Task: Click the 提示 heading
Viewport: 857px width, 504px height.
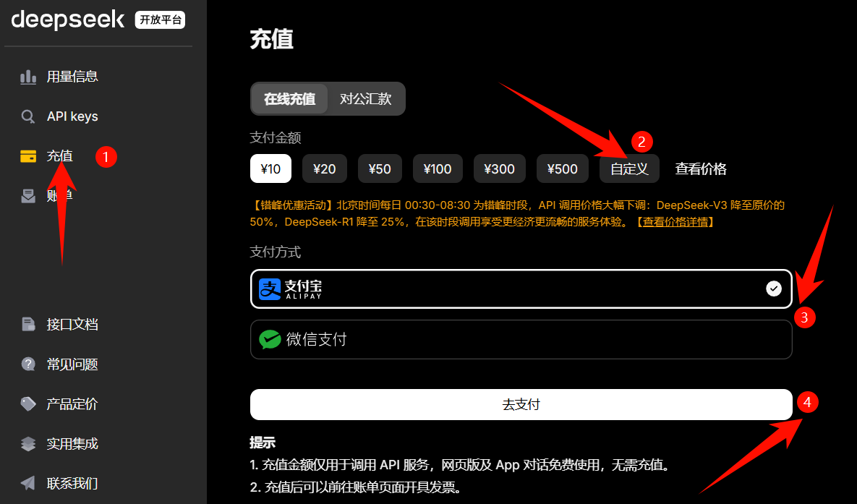Action: [x=263, y=443]
